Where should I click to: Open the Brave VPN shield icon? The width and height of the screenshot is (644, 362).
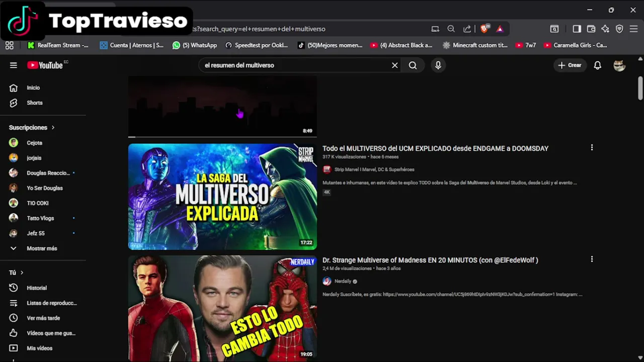pos(619,29)
